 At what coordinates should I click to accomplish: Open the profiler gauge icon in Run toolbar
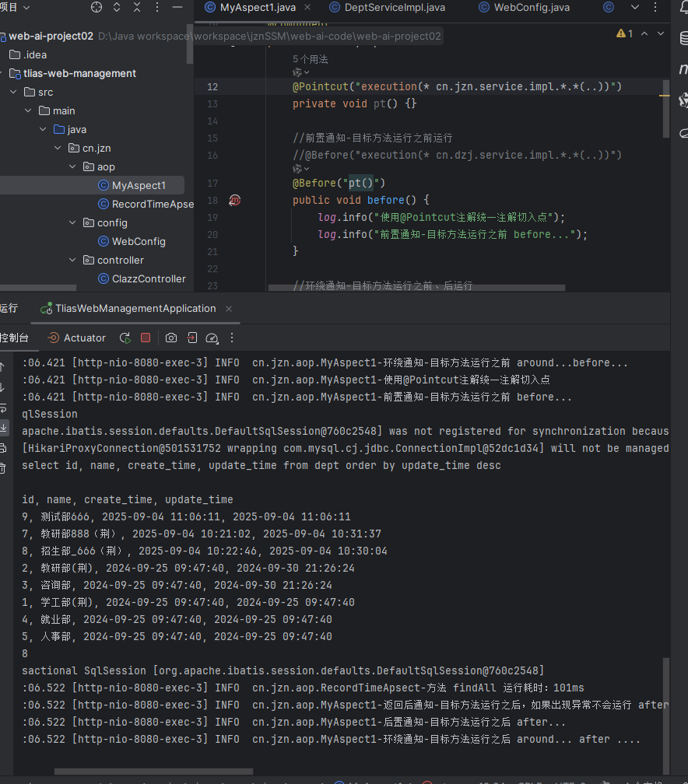212,338
